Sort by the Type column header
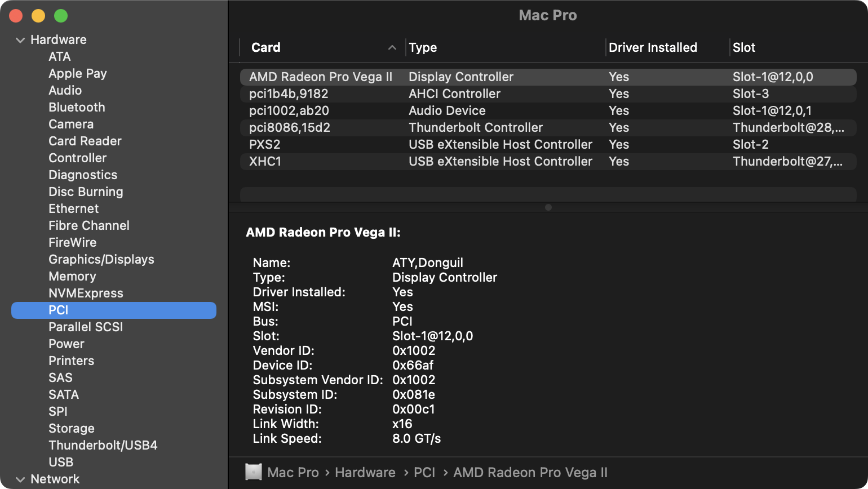This screenshot has width=868, height=489. coord(423,48)
